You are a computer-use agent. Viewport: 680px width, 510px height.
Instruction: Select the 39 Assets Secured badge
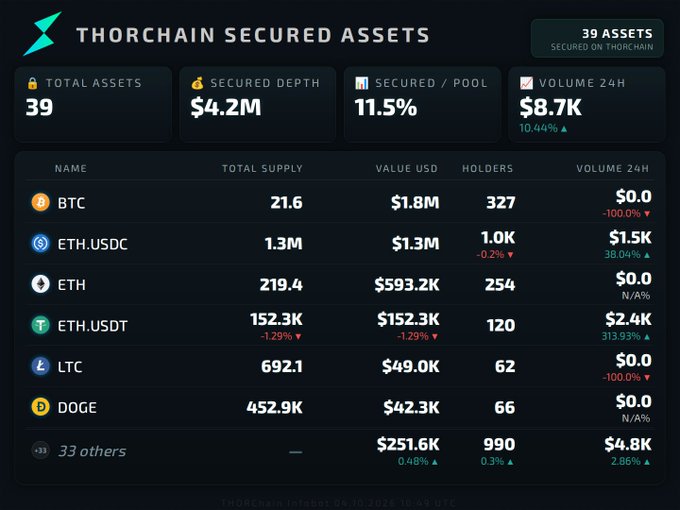tap(597, 38)
